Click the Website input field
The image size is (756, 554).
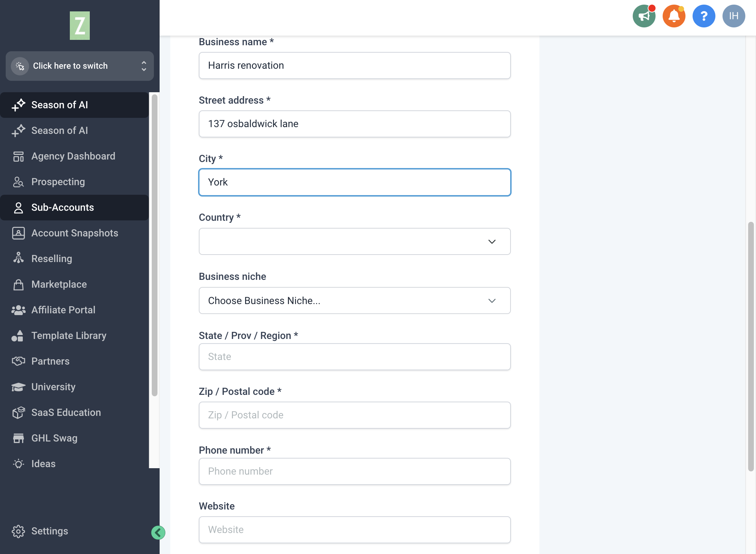pos(354,530)
